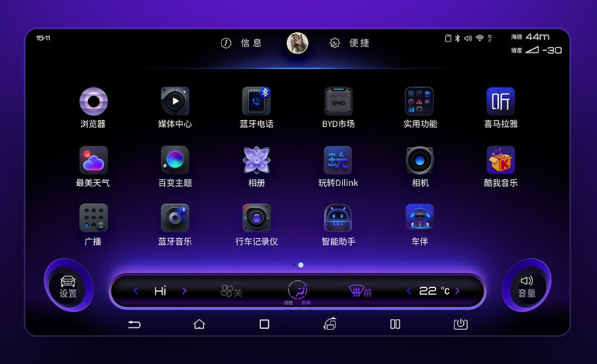Screen dimensions: 597x364
Task: Tap the speaker status icon
Action: pos(468,38)
